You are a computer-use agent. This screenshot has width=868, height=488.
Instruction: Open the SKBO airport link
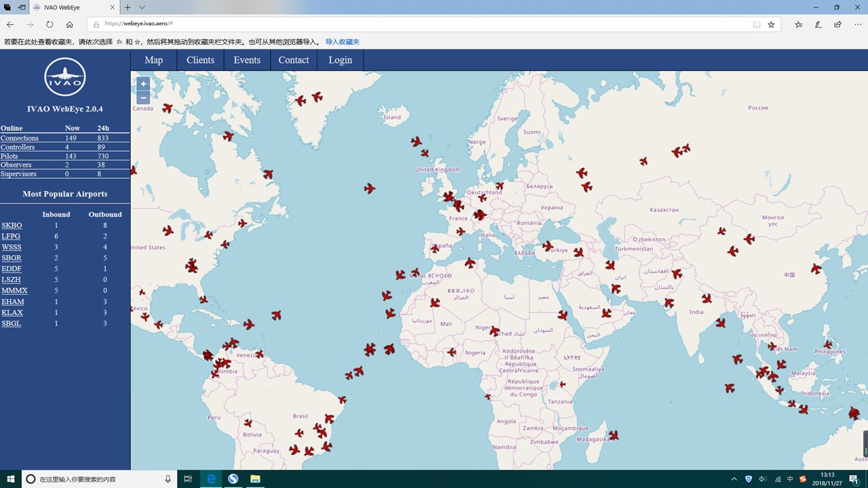[x=12, y=226]
